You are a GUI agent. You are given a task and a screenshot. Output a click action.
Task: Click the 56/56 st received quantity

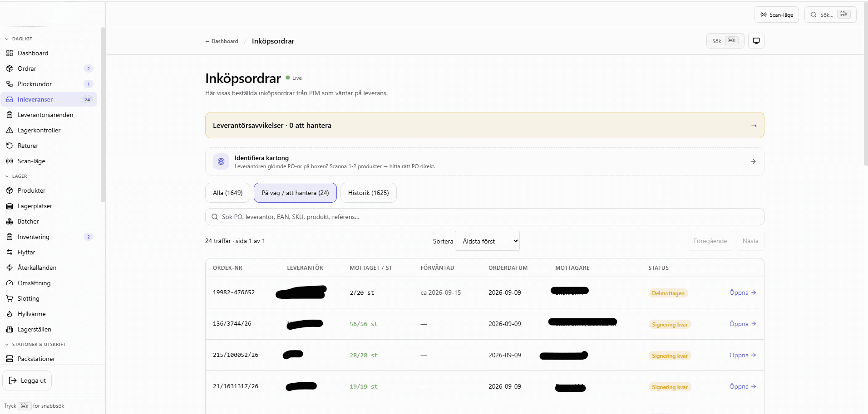click(364, 324)
